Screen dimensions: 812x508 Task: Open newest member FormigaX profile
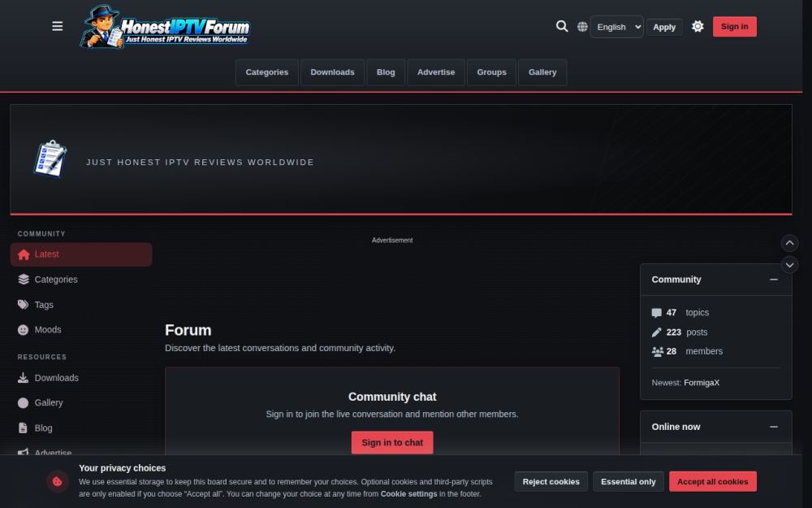[702, 383]
